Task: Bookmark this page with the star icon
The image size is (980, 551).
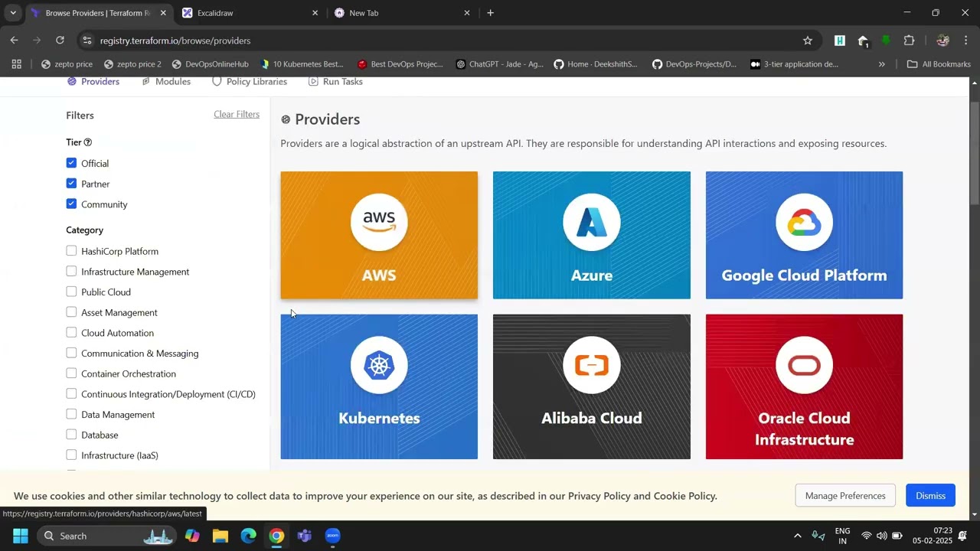Action: tap(807, 41)
